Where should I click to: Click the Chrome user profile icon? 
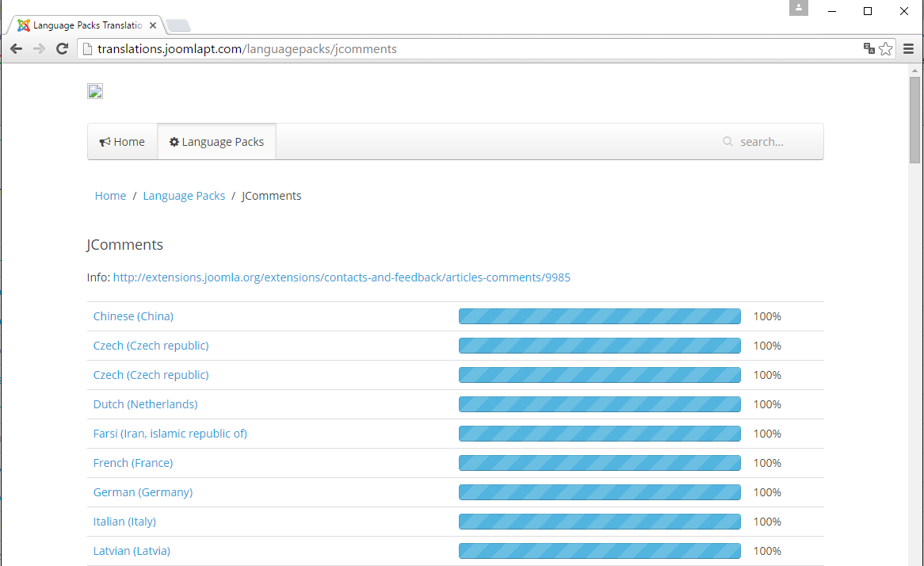point(799,8)
